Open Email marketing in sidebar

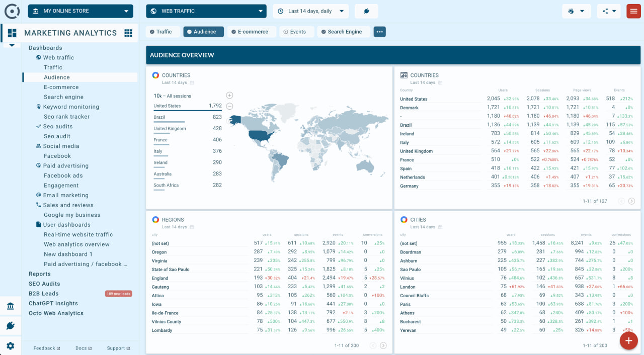(65, 195)
